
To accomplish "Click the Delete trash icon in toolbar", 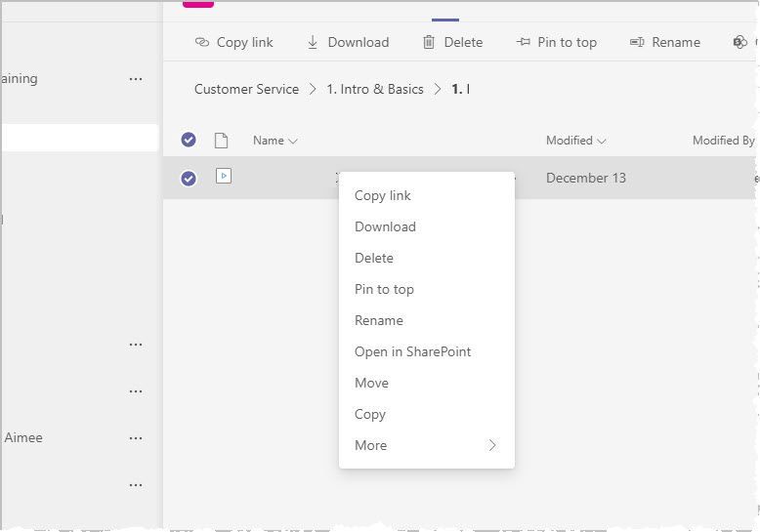I will tap(429, 42).
